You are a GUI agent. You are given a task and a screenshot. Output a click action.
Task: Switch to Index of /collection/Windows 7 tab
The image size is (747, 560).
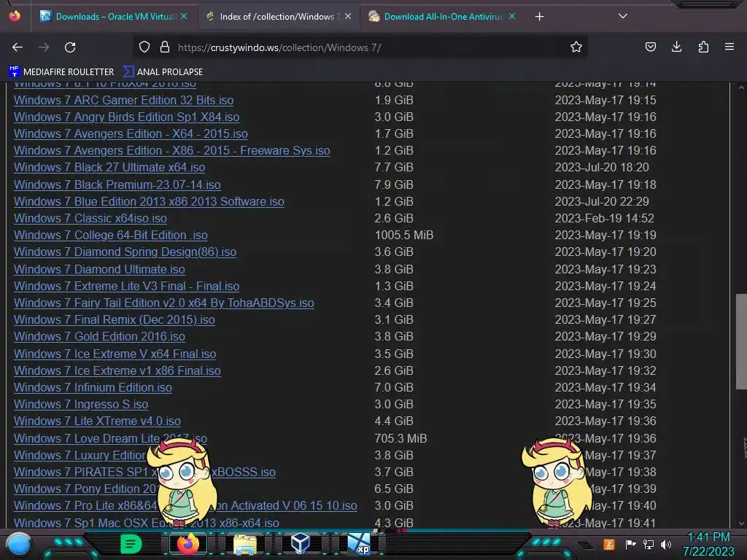coord(277,17)
